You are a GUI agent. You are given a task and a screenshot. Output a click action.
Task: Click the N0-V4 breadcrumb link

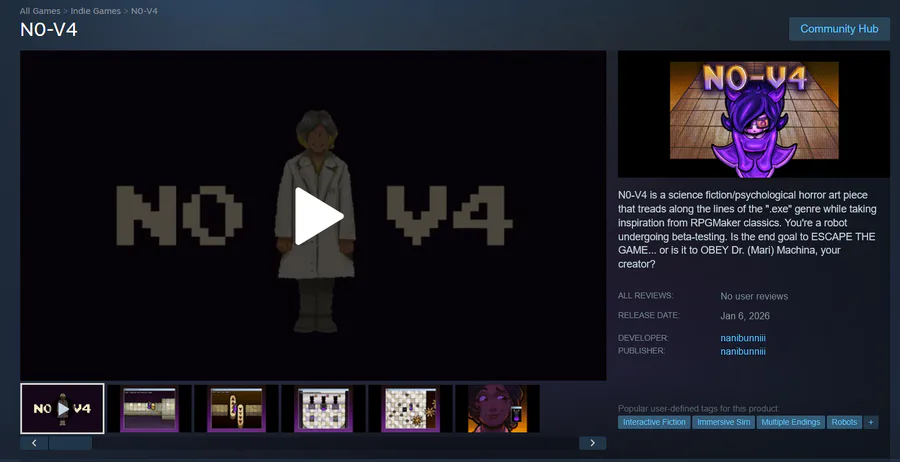(144, 11)
